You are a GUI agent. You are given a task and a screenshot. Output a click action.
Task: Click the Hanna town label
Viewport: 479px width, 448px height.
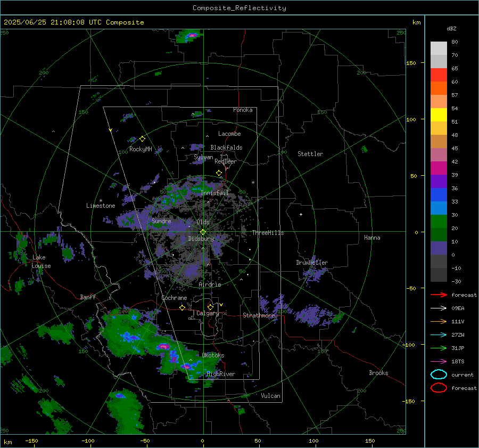click(x=372, y=238)
